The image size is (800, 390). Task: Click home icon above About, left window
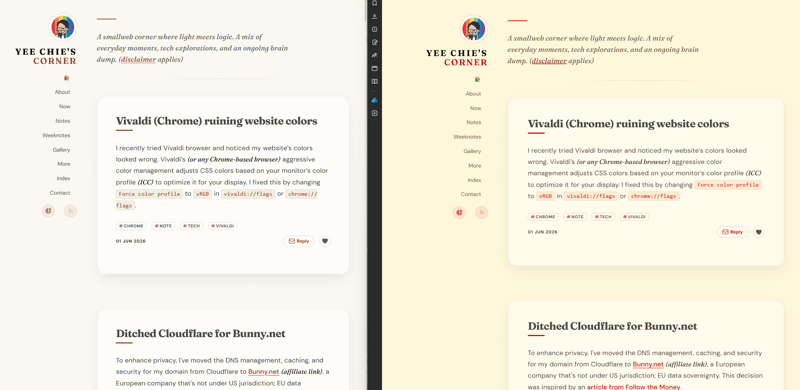pyautogui.click(x=66, y=78)
